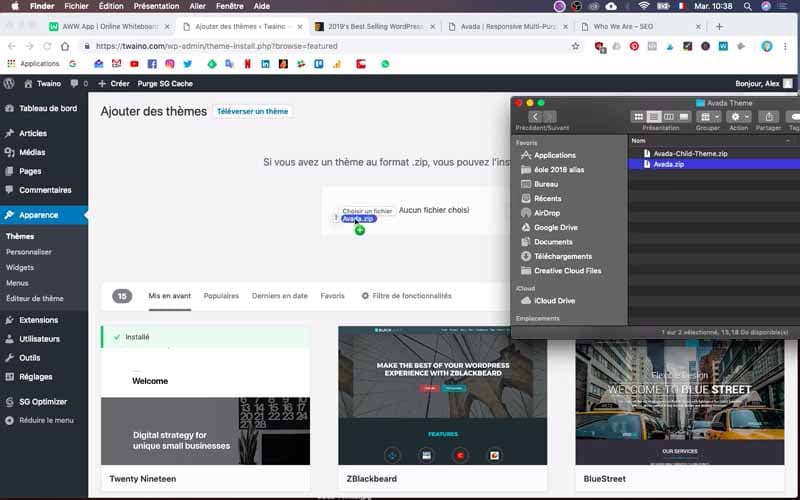
Task: Open the Bonjour, Alex account menu
Action: click(x=763, y=84)
